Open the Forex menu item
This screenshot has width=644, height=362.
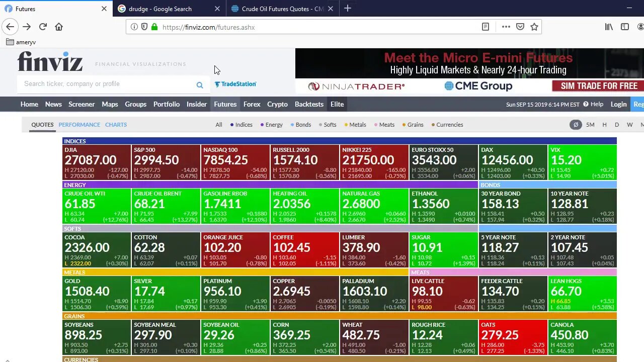click(x=252, y=104)
